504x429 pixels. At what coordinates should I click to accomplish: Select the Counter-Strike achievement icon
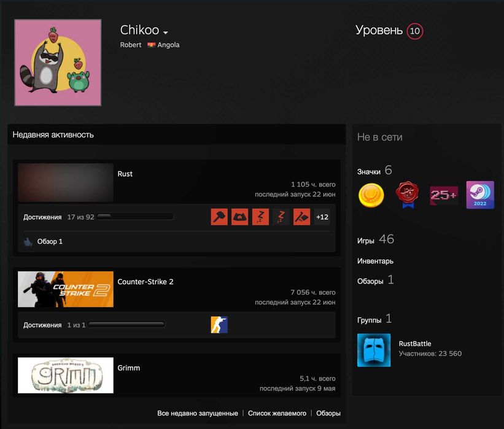click(219, 325)
